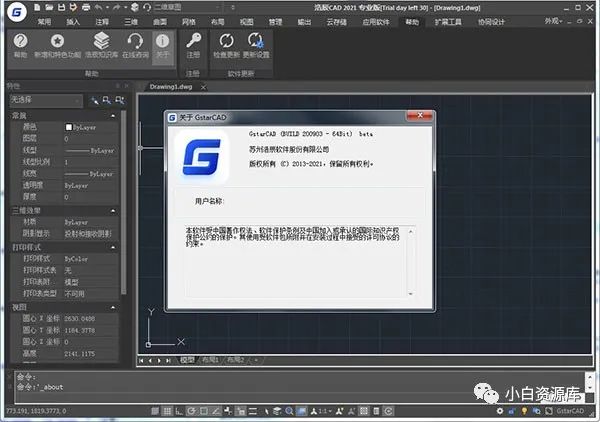Collapse the 视图 section

coord(113,307)
